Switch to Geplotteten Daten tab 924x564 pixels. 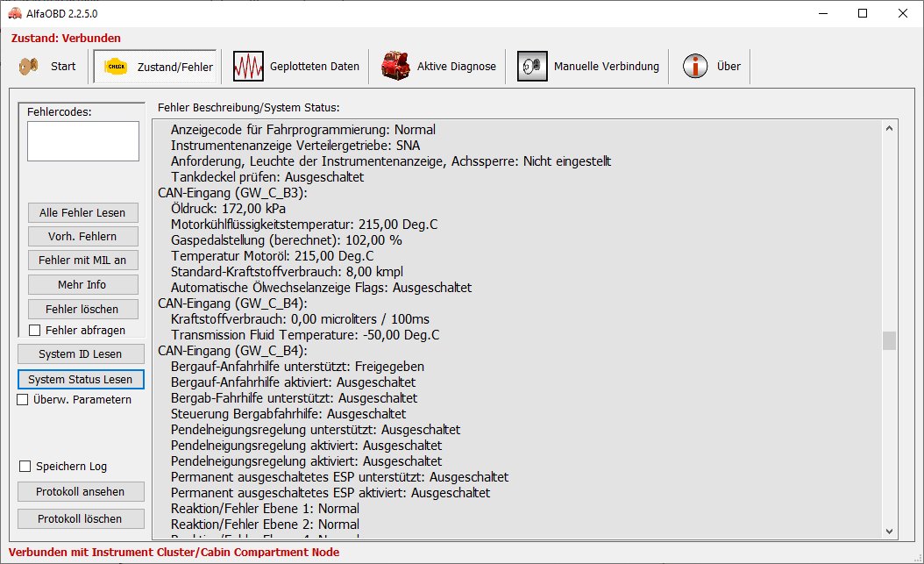pos(315,67)
